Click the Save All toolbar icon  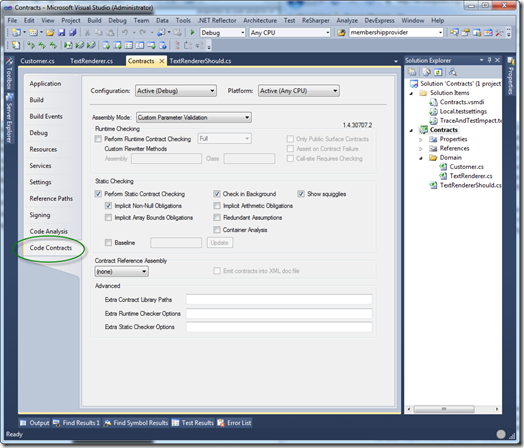pos(73,32)
